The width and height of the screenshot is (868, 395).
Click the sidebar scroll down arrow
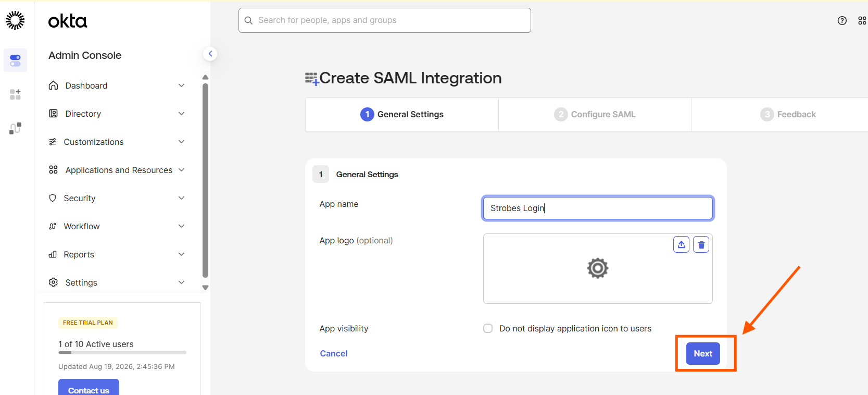coord(205,288)
